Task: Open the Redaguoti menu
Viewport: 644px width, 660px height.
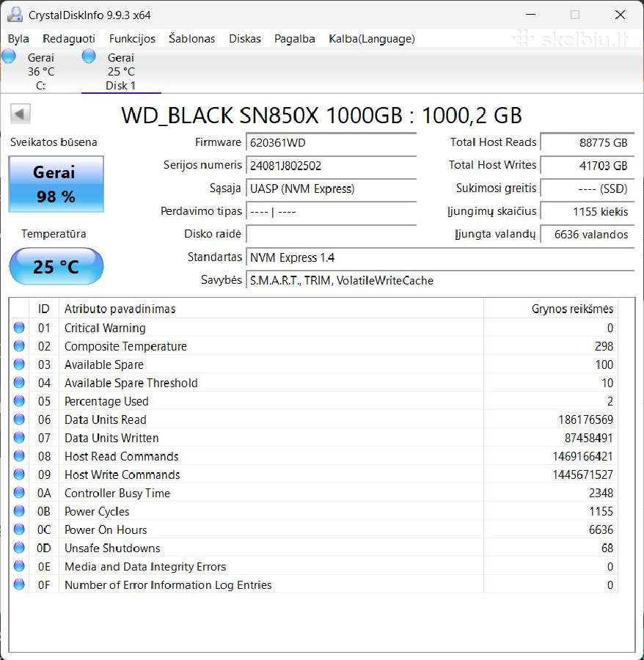Action: [x=69, y=39]
